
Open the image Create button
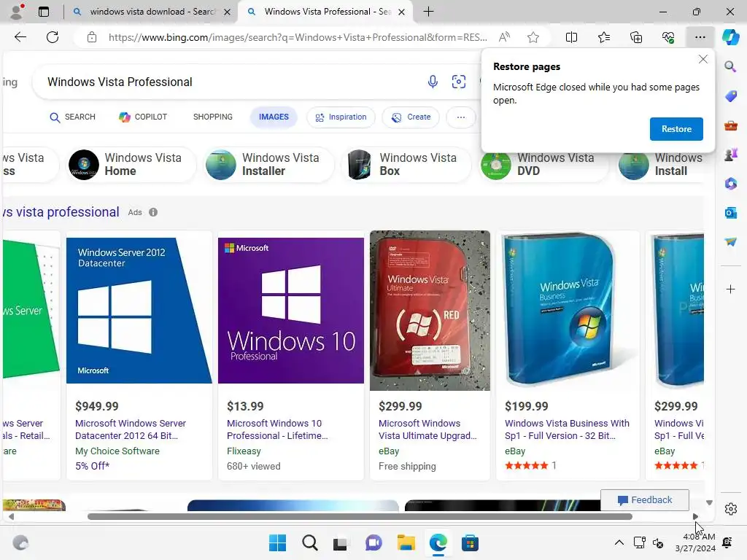(411, 117)
